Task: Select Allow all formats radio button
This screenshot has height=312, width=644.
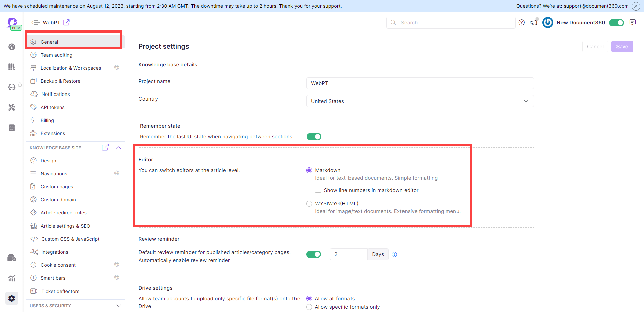Action: coord(309,299)
